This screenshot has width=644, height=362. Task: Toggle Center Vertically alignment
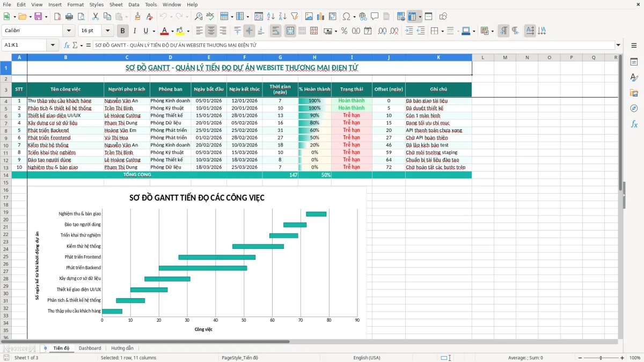pos(249,31)
